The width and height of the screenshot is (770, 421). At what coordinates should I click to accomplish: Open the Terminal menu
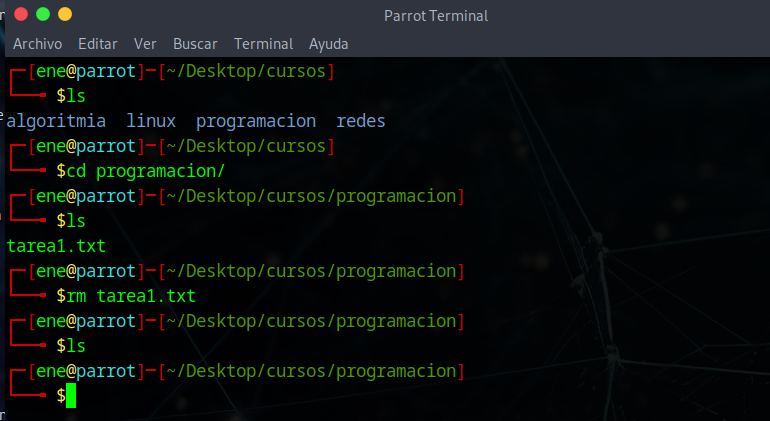coord(263,44)
